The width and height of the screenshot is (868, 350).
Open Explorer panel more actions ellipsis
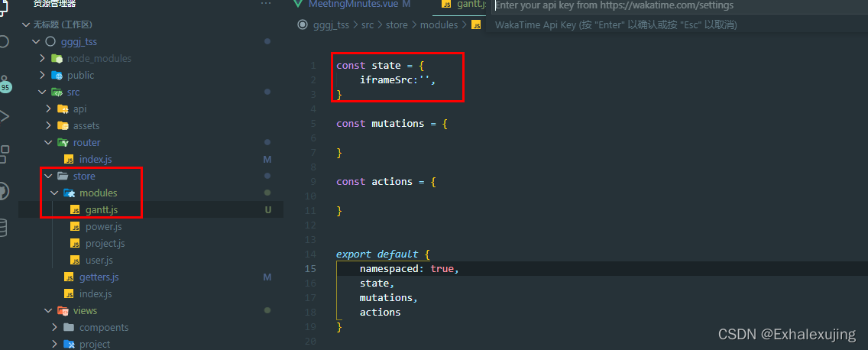click(x=267, y=4)
